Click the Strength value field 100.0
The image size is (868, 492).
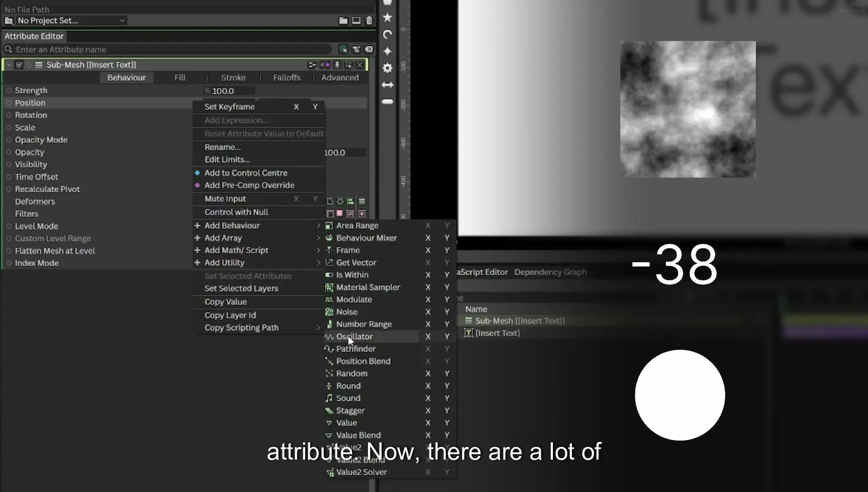click(x=230, y=91)
